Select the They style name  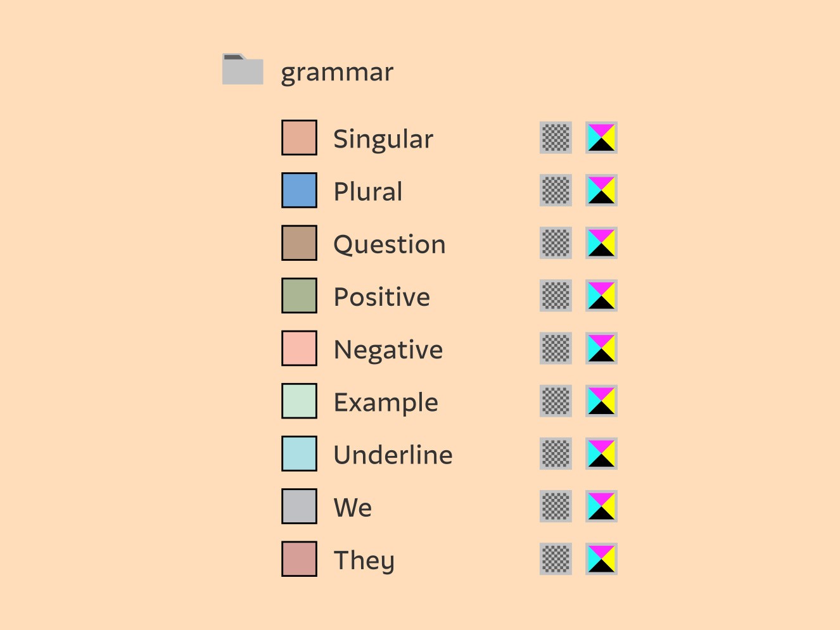pos(364,560)
